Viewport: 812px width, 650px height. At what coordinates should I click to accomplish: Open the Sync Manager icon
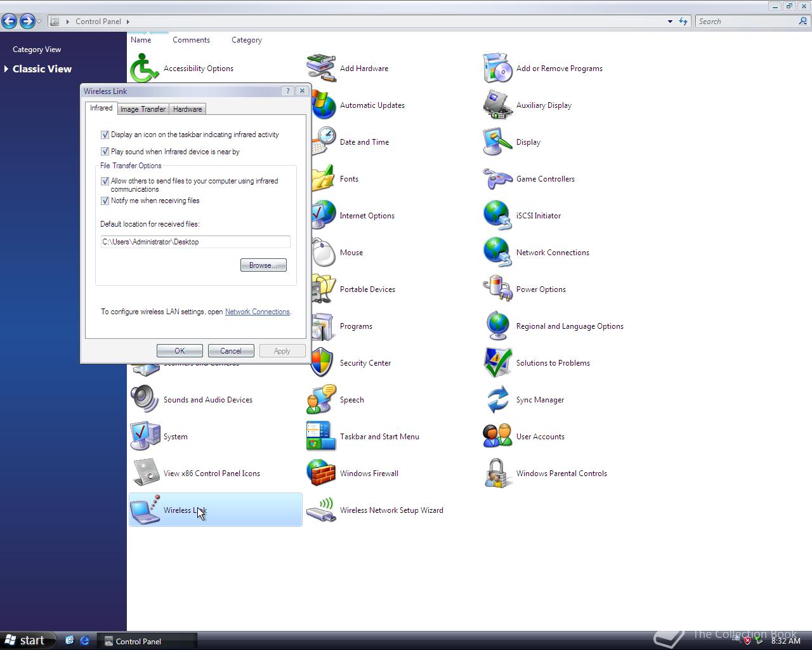tap(497, 399)
